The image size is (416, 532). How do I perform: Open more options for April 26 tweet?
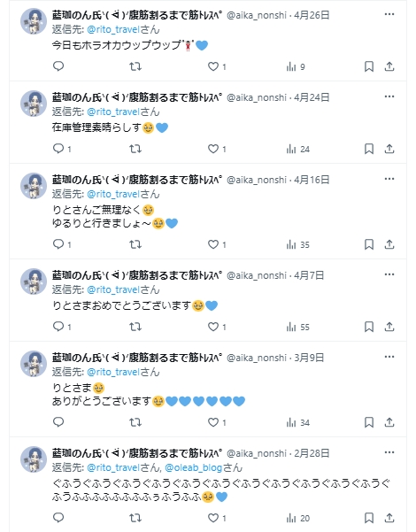pos(389,14)
